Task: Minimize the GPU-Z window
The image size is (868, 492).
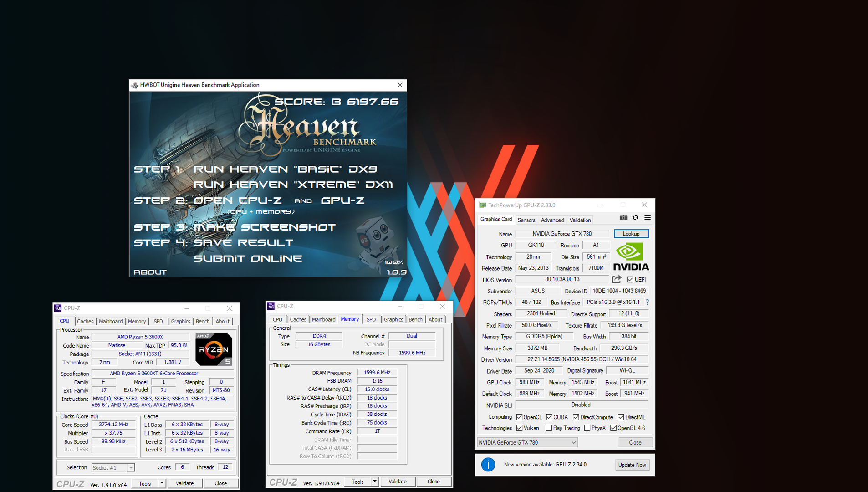Action: [x=602, y=205]
